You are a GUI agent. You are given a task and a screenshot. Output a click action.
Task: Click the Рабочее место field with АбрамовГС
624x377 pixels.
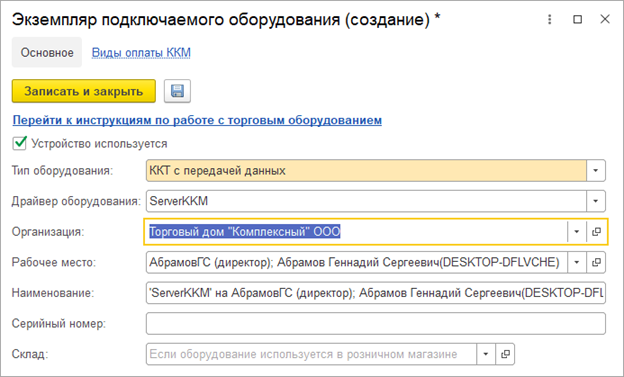356,262
